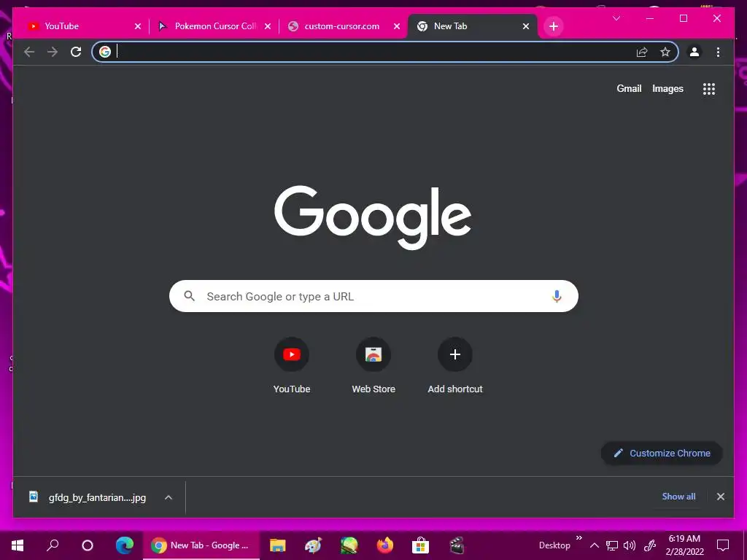The width and height of the screenshot is (747, 560).
Task: Close the Pokemon Cursor tab
Action: coord(268,26)
